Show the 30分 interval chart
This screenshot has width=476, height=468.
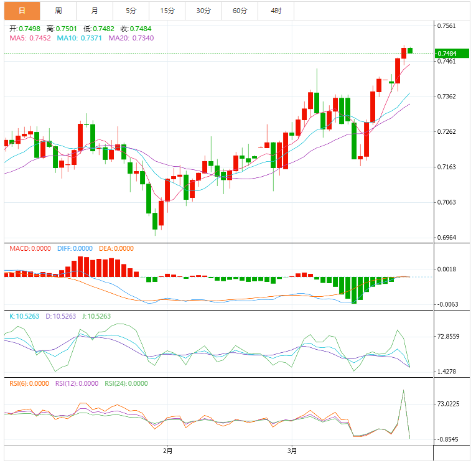pyautogui.click(x=203, y=11)
